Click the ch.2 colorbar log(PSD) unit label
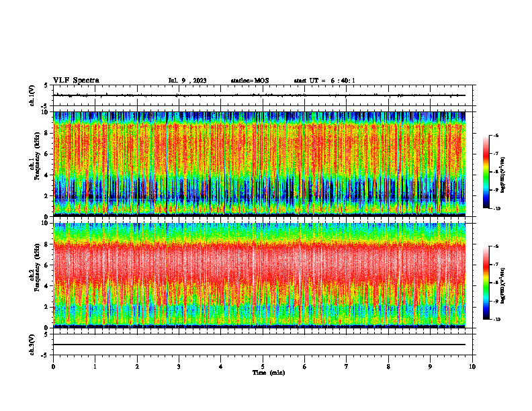532x411 pixels. (x=503, y=285)
